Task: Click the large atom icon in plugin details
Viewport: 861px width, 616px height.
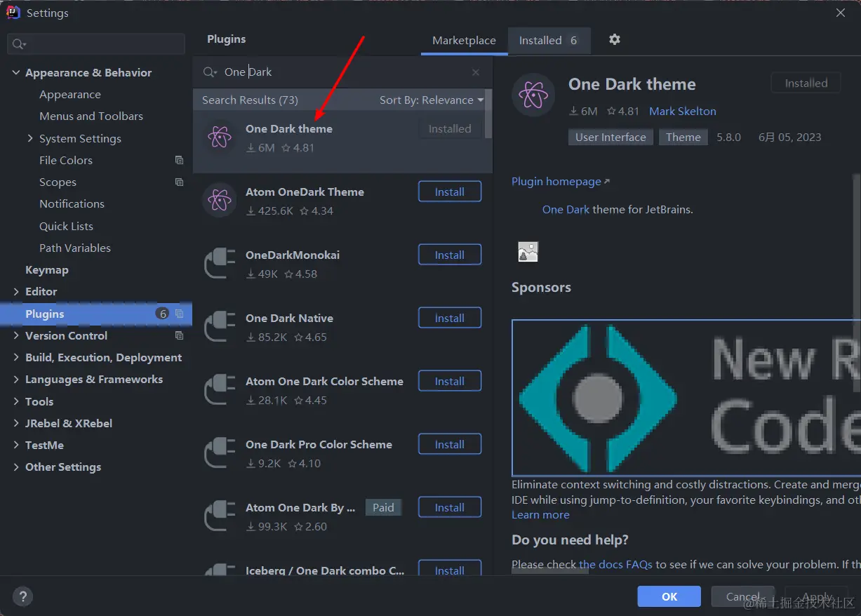Action: click(533, 95)
